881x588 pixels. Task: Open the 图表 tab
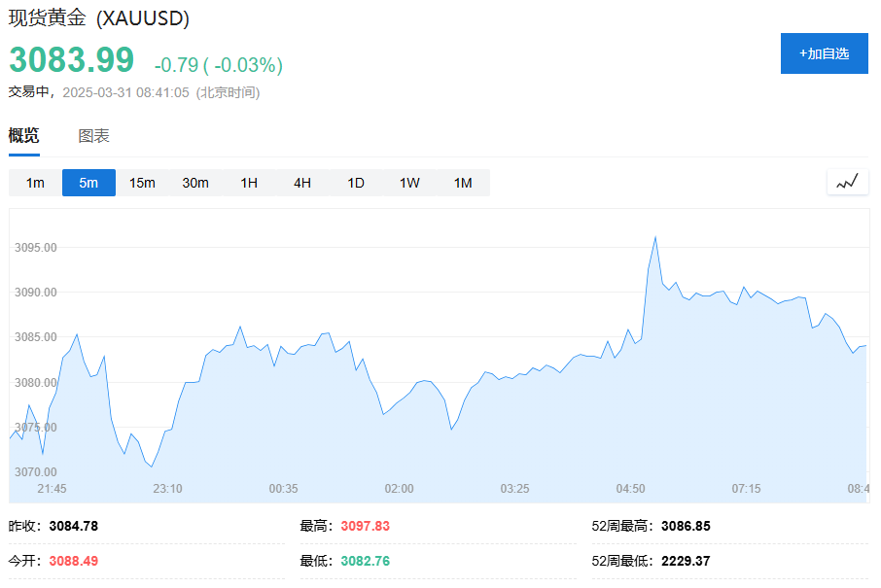click(x=94, y=136)
